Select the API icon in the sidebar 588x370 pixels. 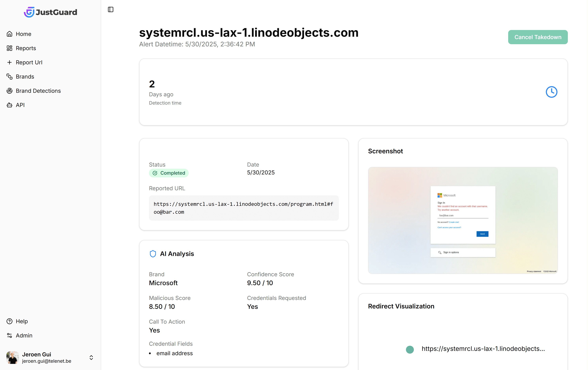tap(9, 105)
